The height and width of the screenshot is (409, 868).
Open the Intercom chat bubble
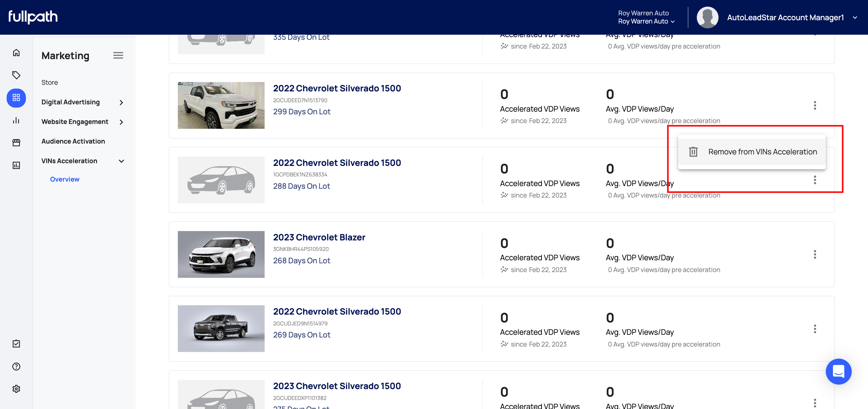[x=839, y=372]
